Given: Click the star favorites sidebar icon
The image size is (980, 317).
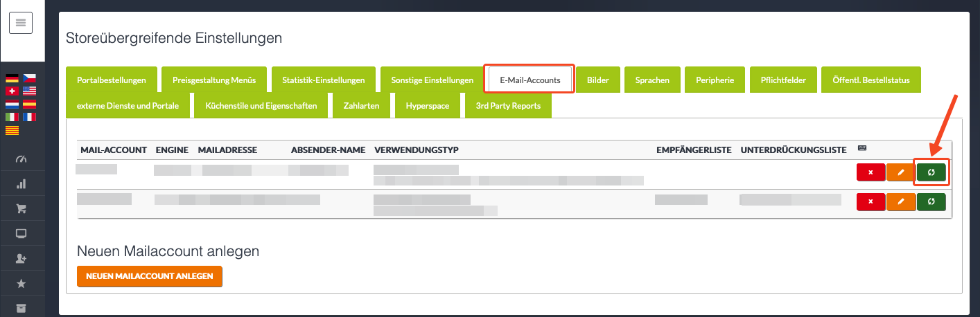Looking at the screenshot, I should 21,283.
